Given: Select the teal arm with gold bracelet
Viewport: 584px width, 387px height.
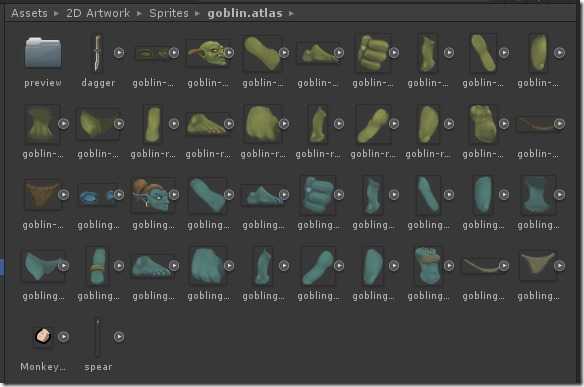Looking at the screenshot, I should click(x=98, y=266).
